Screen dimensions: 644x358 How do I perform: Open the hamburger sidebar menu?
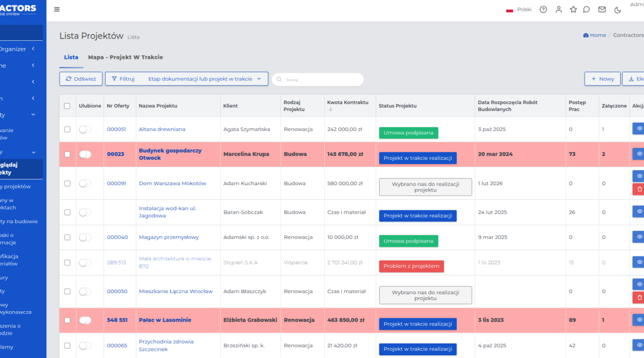tap(57, 9)
